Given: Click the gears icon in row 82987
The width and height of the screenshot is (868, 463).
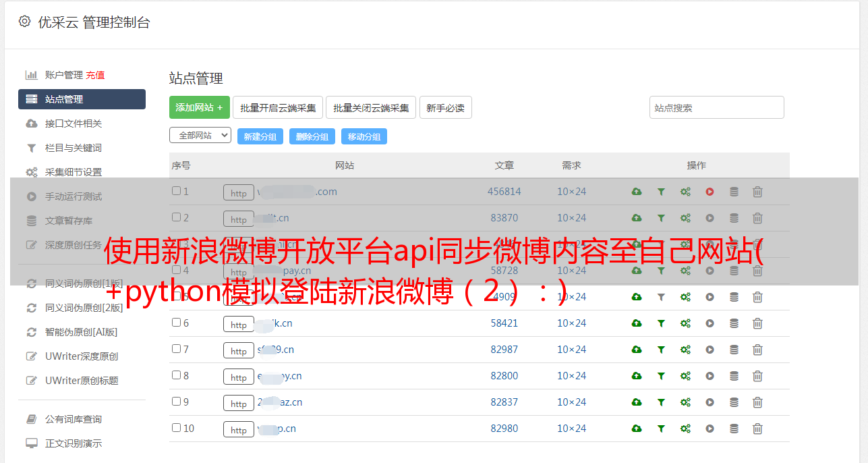Looking at the screenshot, I should (685, 350).
